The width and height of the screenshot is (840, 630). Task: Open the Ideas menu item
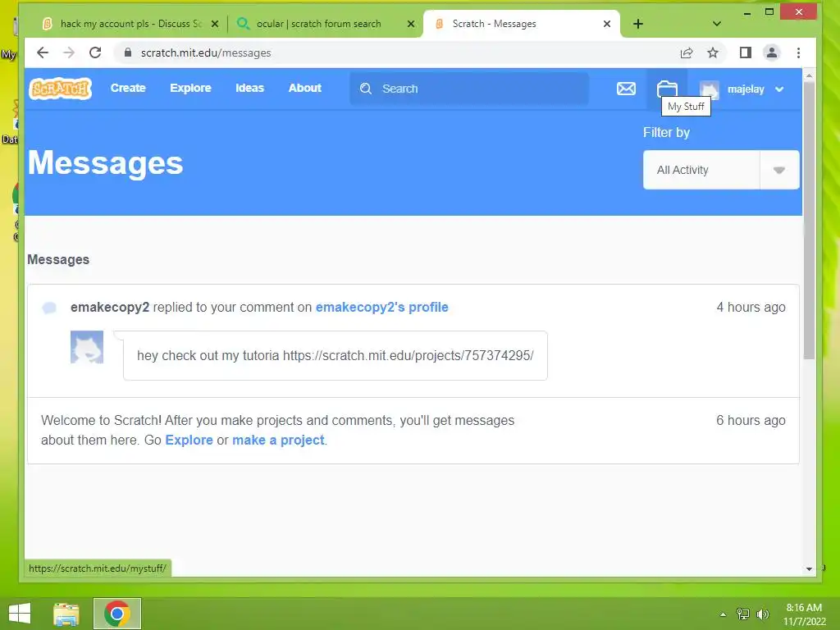(x=249, y=89)
